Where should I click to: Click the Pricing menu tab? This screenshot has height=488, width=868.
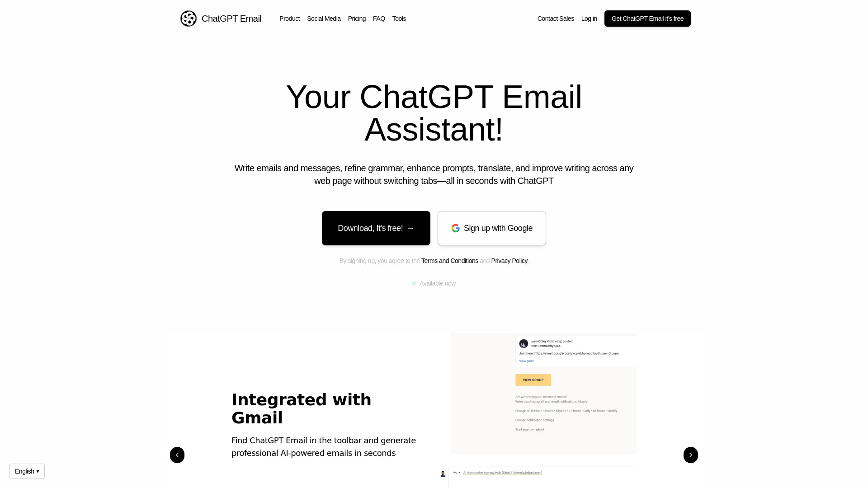tap(357, 19)
